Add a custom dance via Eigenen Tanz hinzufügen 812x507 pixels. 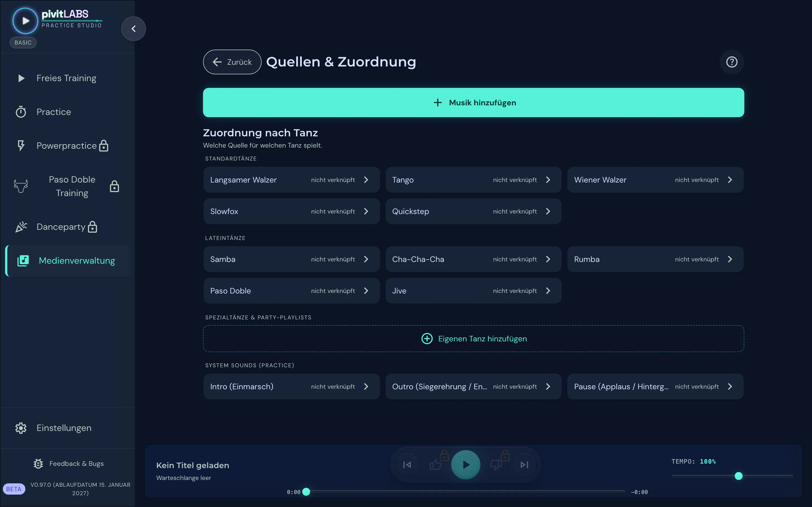[x=473, y=339]
